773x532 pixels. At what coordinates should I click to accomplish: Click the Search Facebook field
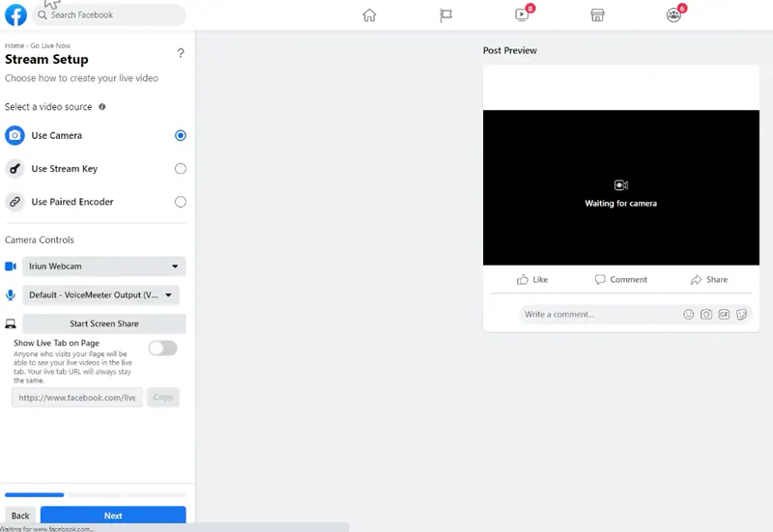coord(109,14)
